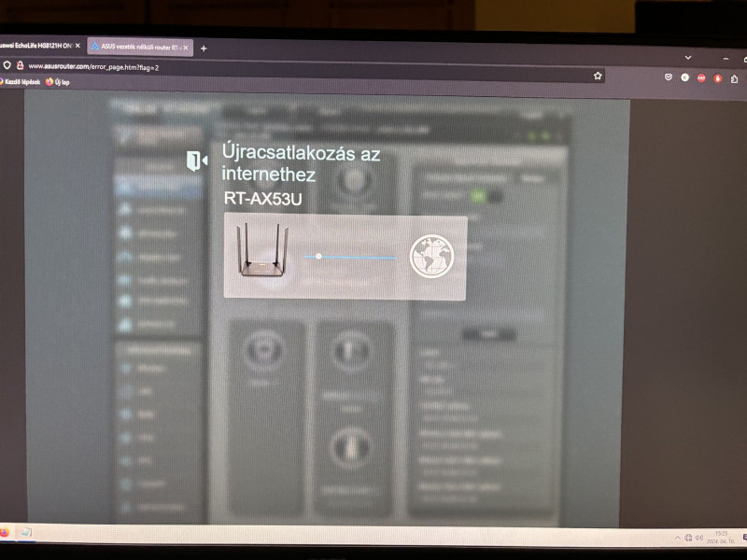Click the globe internet icon
Image resolution: width=747 pixels, height=560 pixels.
coord(431,256)
